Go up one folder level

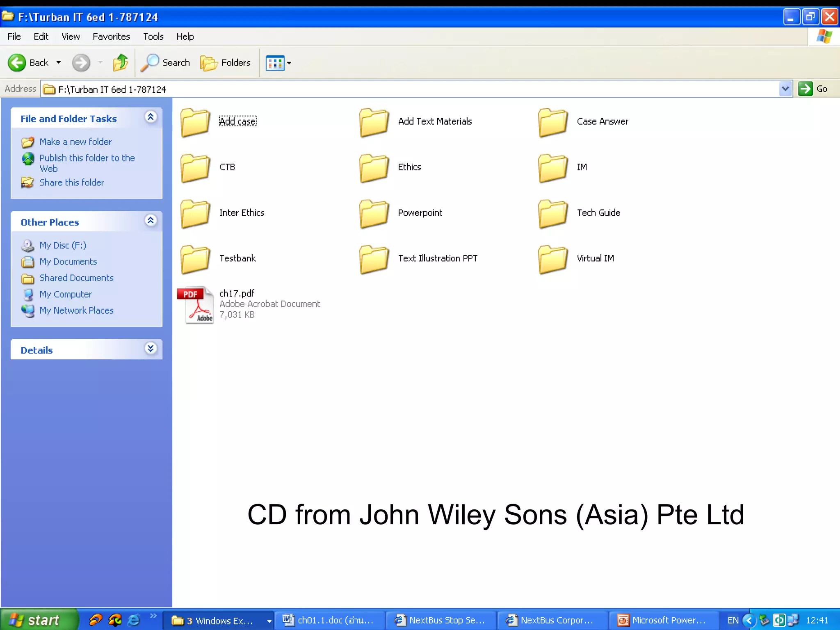pos(121,63)
